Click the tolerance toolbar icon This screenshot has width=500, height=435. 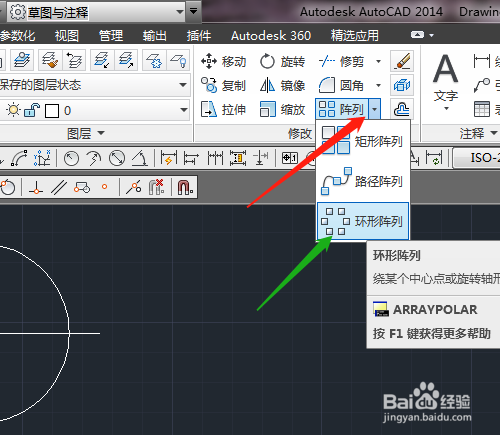tap(290, 158)
